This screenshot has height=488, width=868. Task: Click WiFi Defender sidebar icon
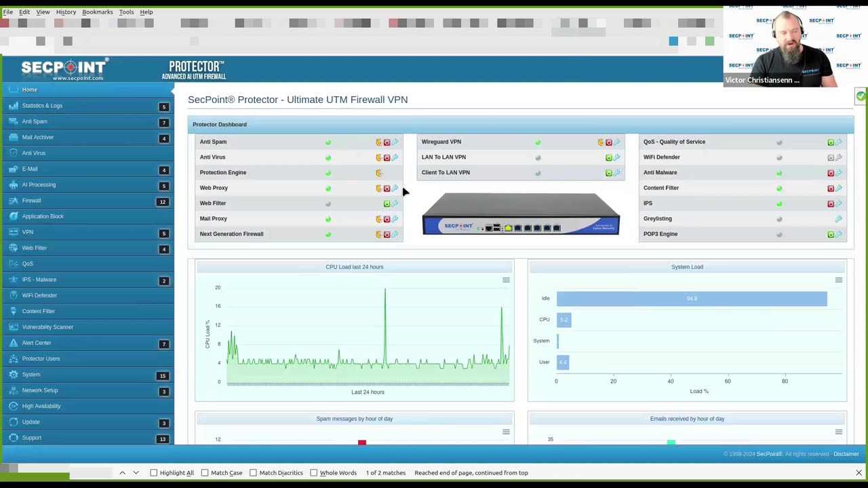[x=14, y=296]
